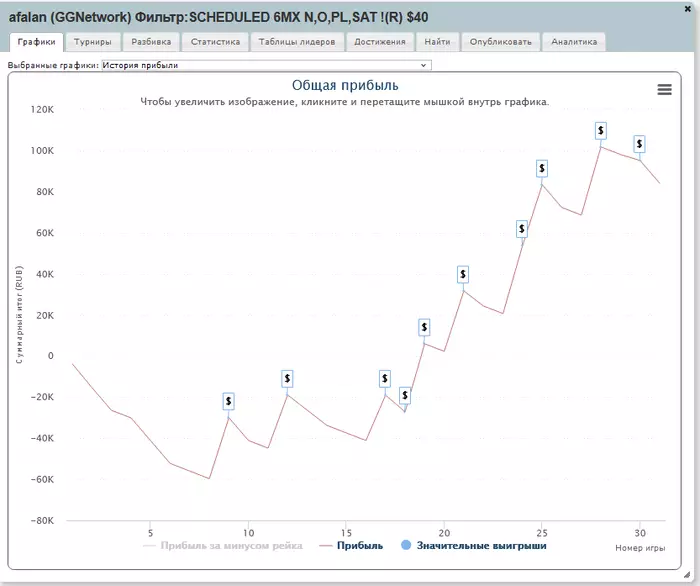
Task: Click the Y-axis label '0'
Action: pos(50,356)
